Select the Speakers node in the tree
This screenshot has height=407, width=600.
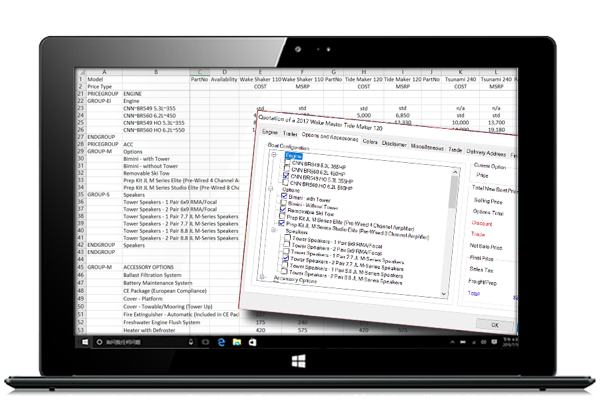(296, 231)
